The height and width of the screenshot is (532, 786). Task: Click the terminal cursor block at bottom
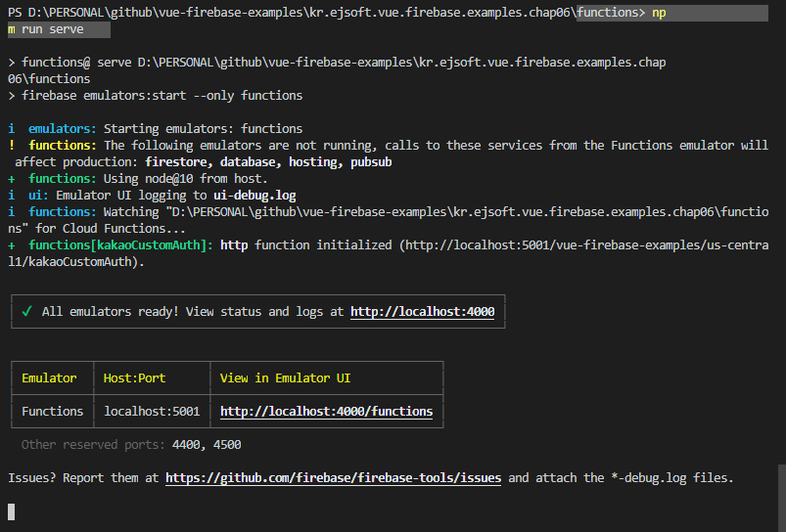pyautogui.click(x=12, y=511)
